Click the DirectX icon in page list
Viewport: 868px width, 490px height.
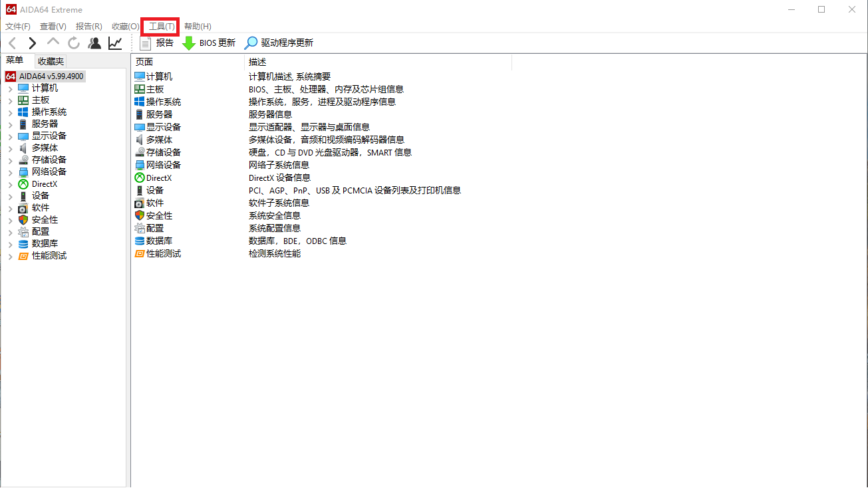tap(140, 178)
